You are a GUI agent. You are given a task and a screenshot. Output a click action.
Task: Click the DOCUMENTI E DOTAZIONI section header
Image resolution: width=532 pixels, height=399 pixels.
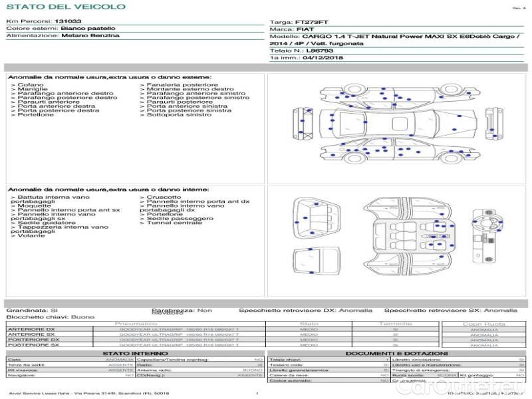click(396, 353)
